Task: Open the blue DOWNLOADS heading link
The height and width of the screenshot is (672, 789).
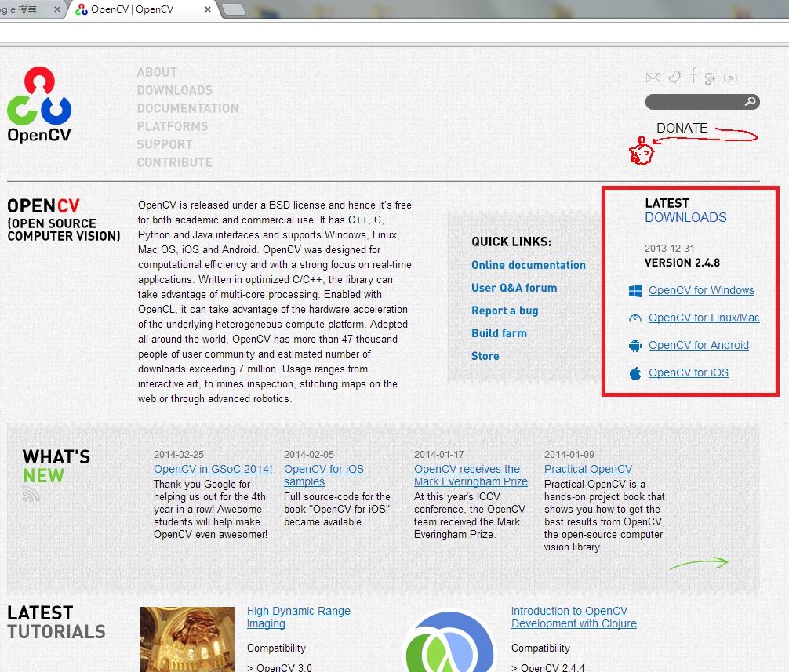Action: (685, 217)
